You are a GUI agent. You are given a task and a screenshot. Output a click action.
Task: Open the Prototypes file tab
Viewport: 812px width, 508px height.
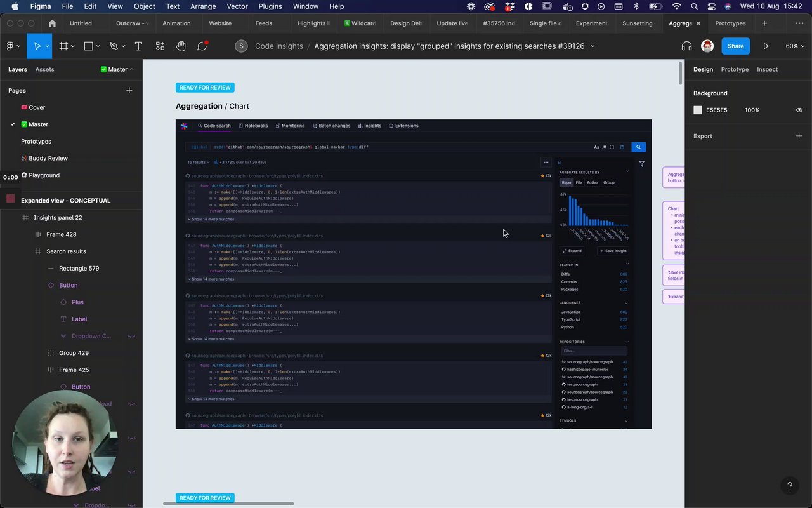(730, 23)
